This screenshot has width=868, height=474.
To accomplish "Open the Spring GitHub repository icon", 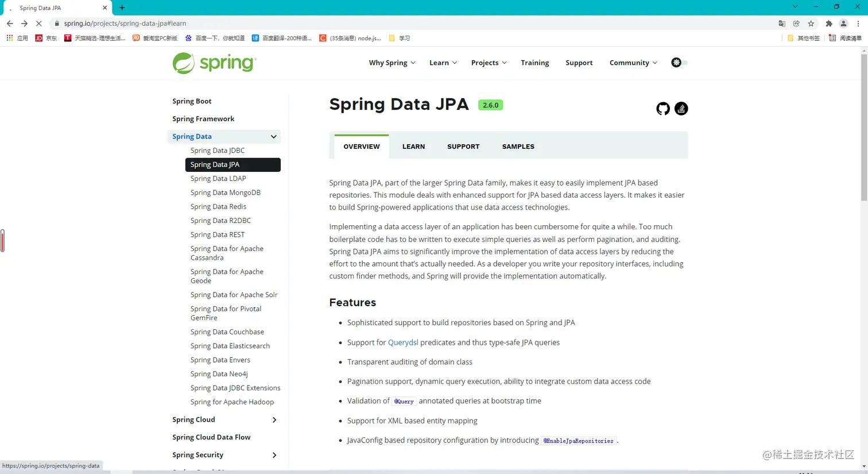I will pyautogui.click(x=663, y=109).
